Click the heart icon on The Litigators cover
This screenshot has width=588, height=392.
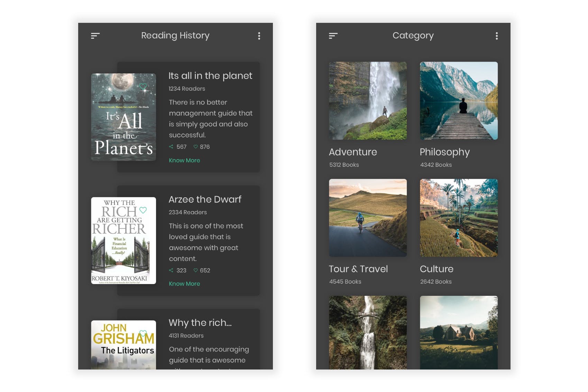pyautogui.click(x=143, y=333)
